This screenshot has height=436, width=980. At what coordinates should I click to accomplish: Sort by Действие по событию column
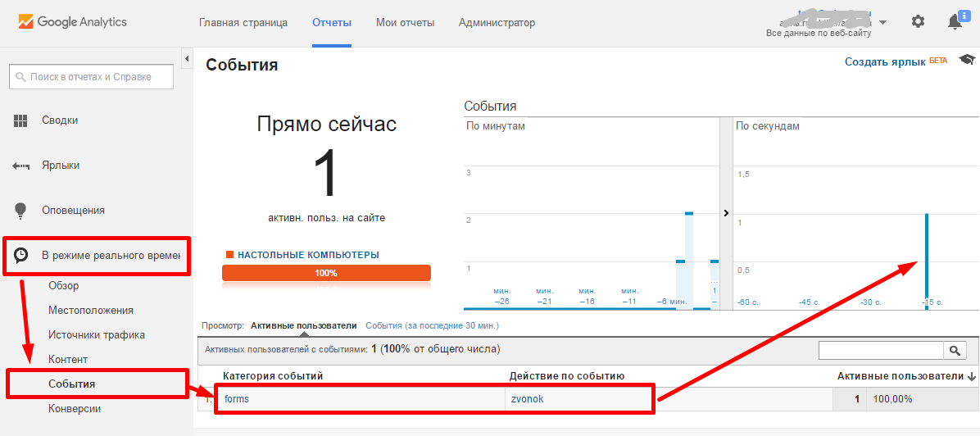[567, 376]
